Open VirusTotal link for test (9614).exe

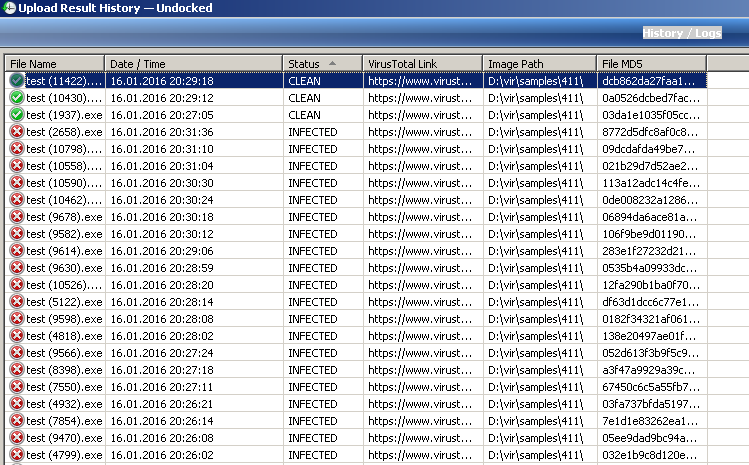[420, 251]
